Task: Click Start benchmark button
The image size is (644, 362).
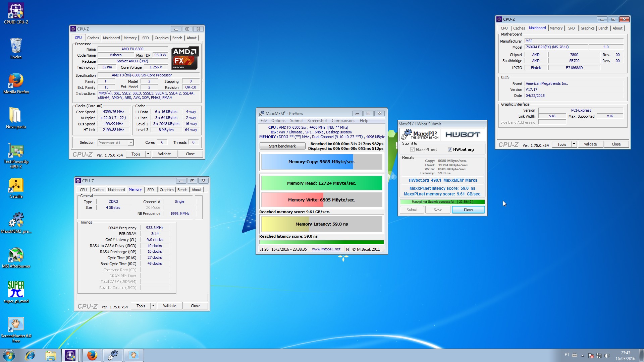Action: pyautogui.click(x=282, y=146)
